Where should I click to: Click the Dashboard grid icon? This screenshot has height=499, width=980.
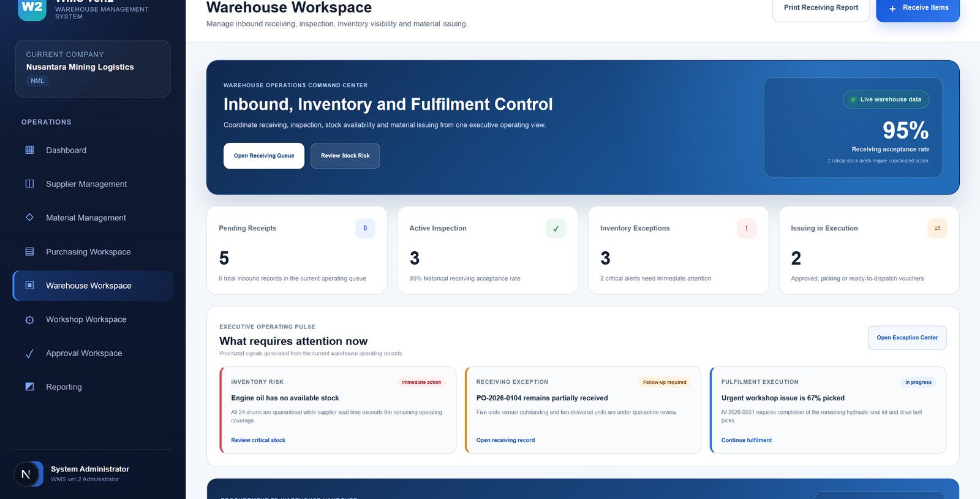(x=29, y=150)
